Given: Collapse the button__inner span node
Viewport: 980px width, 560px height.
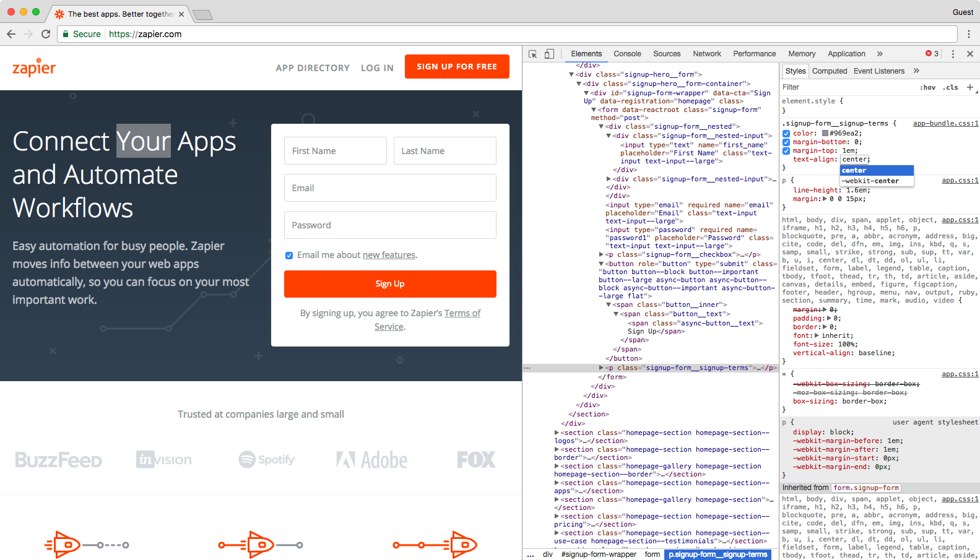Looking at the screenshot, I should pyautogui.click(x=608, y=304).
